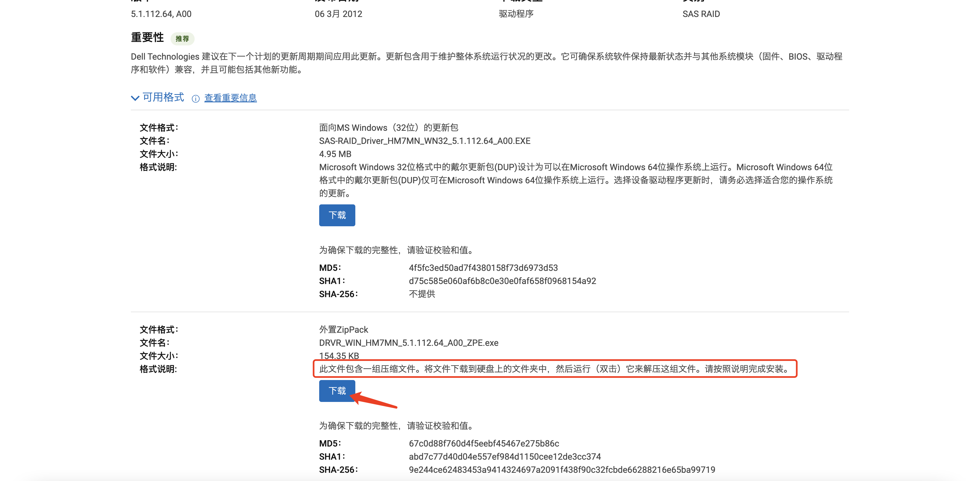Click the MD5 value starting with 4f5fc3
This screenshot has width=980, height=481.
[483, 268]
